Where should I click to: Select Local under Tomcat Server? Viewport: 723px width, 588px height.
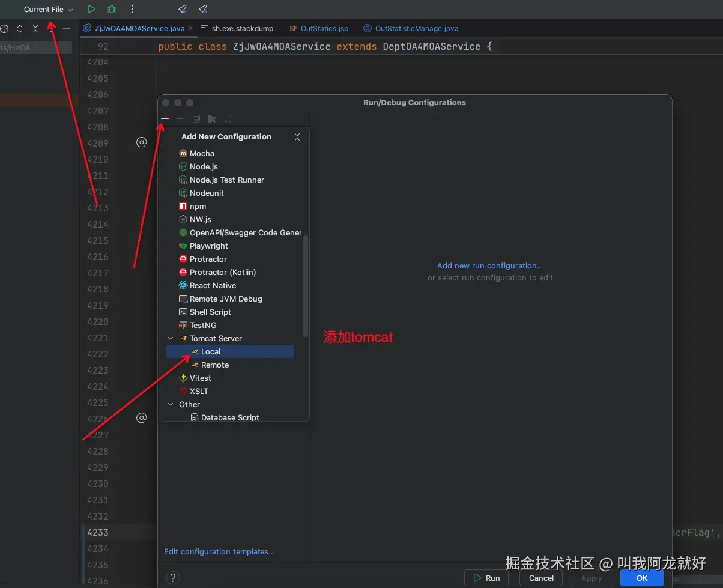[x=229, y=351]
